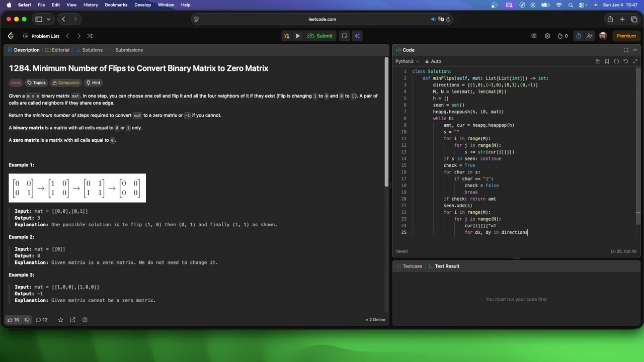Screen dimensions: 644x362
Task: Open the comments count 12
Action: (42, 320)
